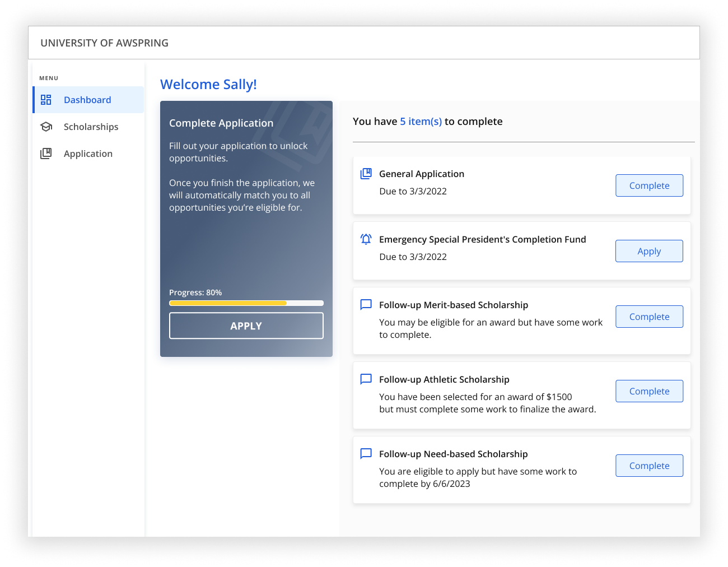This screenshot has height=567, width=728.
Task: Click the '5 item(s)' link text
Action: pyautogui.click(x=421, y=122)
